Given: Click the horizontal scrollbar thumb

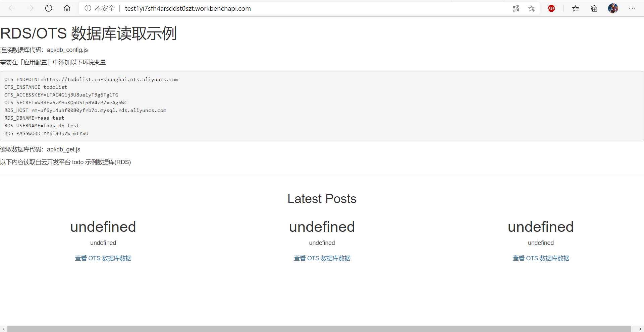Looking at the screenshot, I should pyautogui.click(x=319, y=329).
